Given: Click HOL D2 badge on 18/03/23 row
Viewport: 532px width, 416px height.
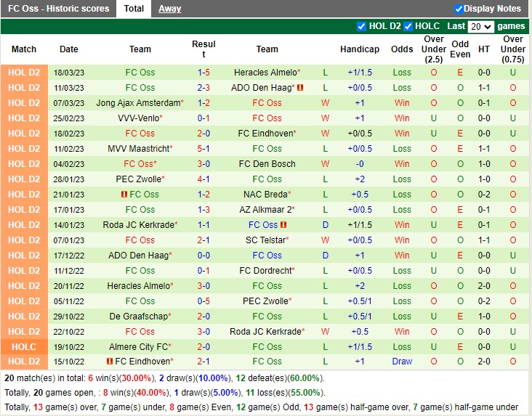Looking at the screenshot, I should (x=24, y=73).
